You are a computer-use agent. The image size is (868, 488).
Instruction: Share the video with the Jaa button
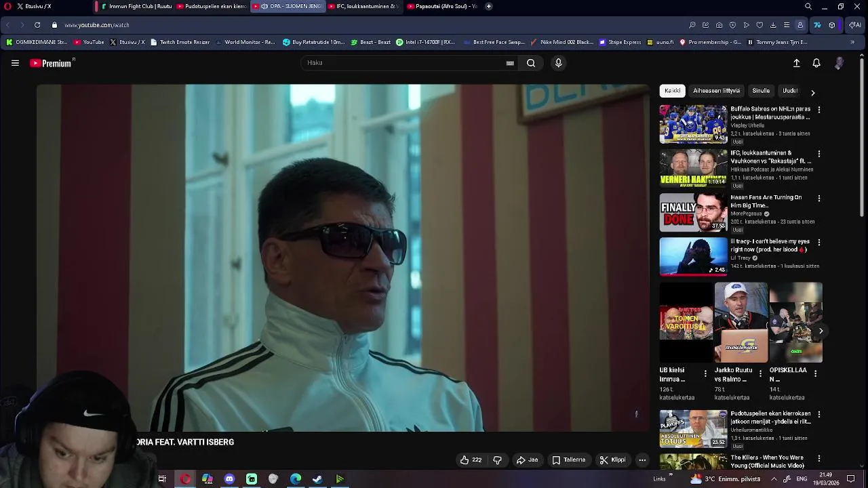tap(527, 460)
